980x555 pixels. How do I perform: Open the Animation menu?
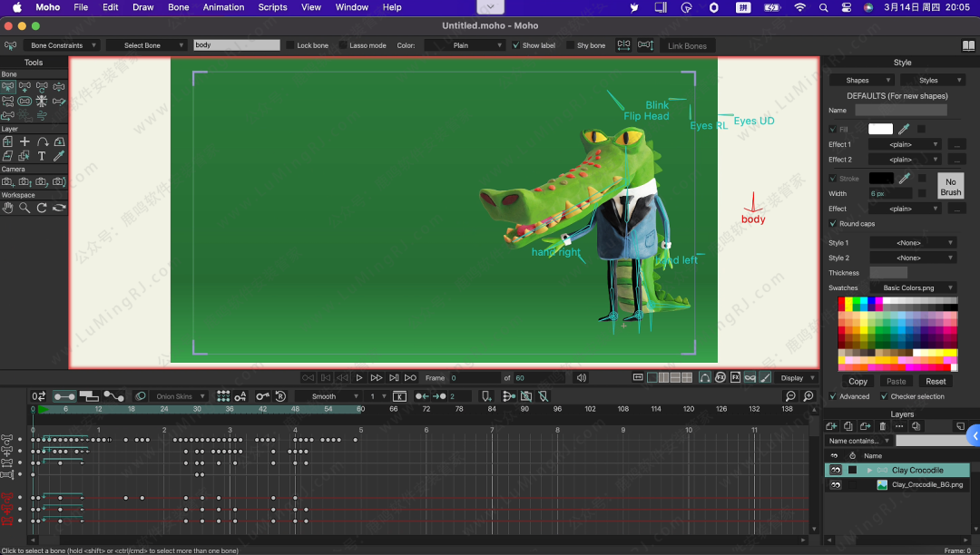(223, 7)
